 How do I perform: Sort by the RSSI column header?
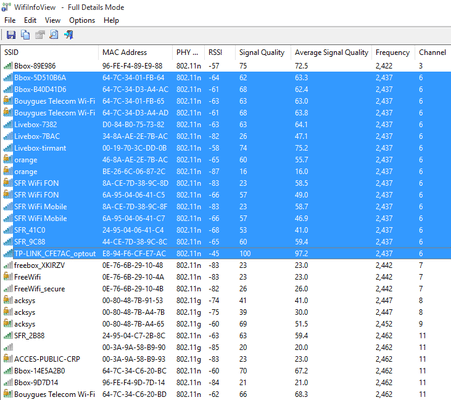[220, 52]
